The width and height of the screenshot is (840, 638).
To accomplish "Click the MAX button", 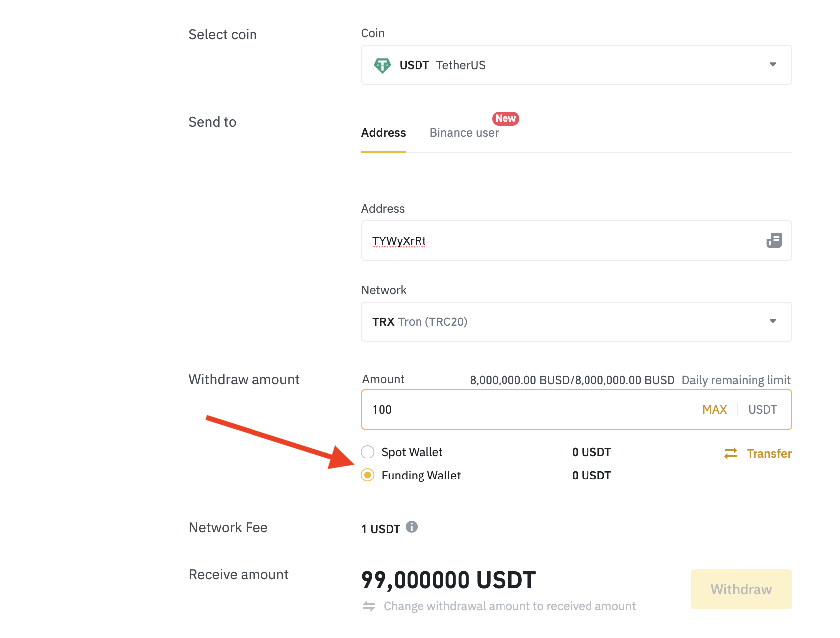I will click(x=715, y=409).
